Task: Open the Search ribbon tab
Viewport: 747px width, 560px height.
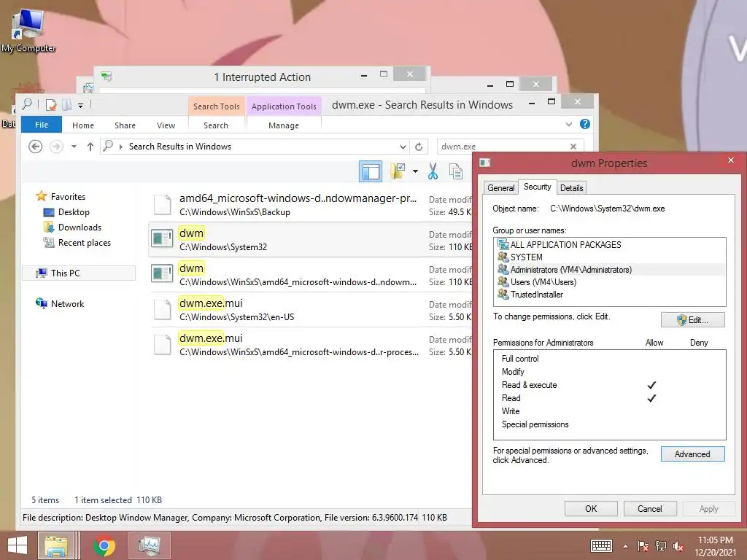Action: [216, 125]
